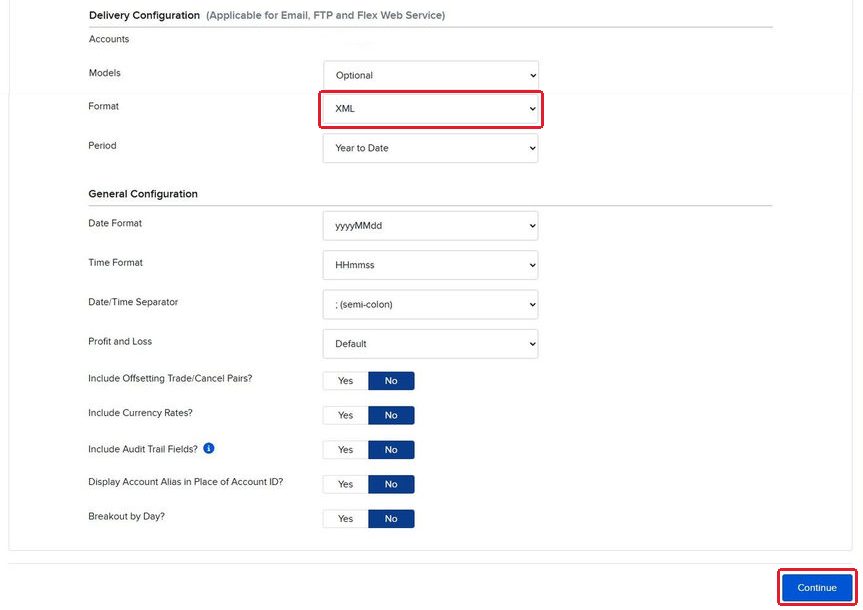Click the Time Format field label
The width and height of the screenshot is (863, 610).
coord(116,263)
